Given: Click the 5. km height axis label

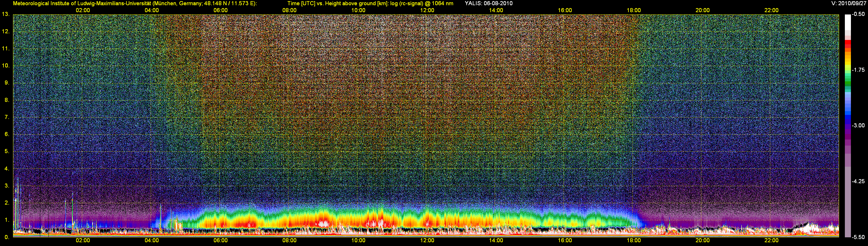Looking at the screenshot, I should (7, 151).
